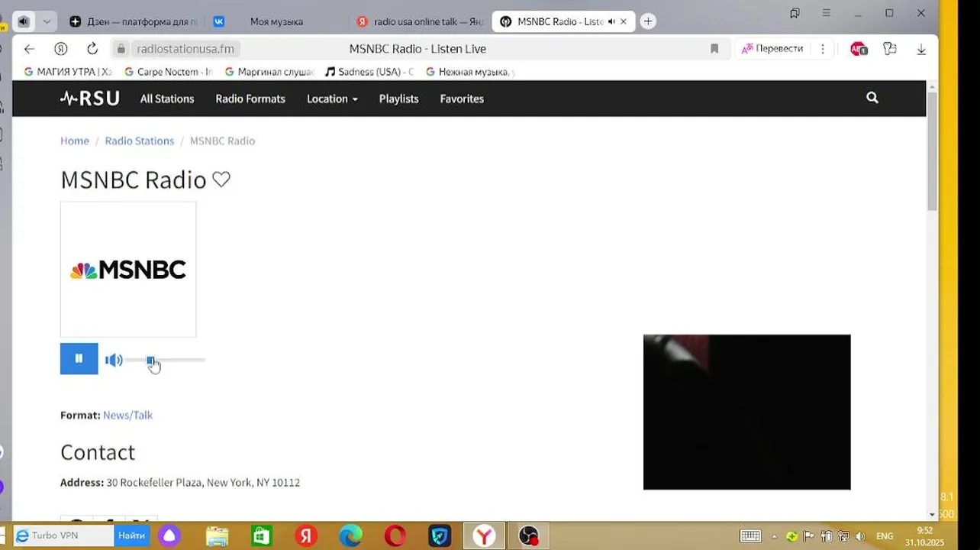980x550 pixels.
Task: Click the MSNBC logo thumbnail
Action: coord(128,269)
